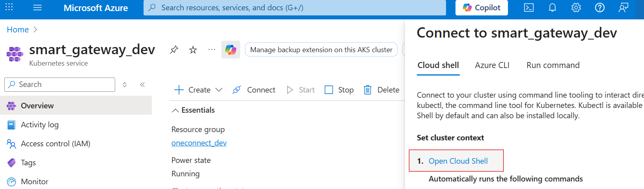This screenshot has width=644, height=189.
Task: Open portal settings gear
Action: pos(576,8)
